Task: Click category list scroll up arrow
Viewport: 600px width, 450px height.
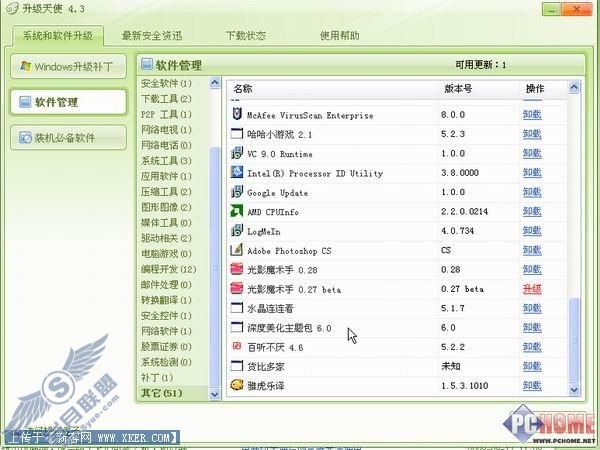Action: click(x=215, y=83)
